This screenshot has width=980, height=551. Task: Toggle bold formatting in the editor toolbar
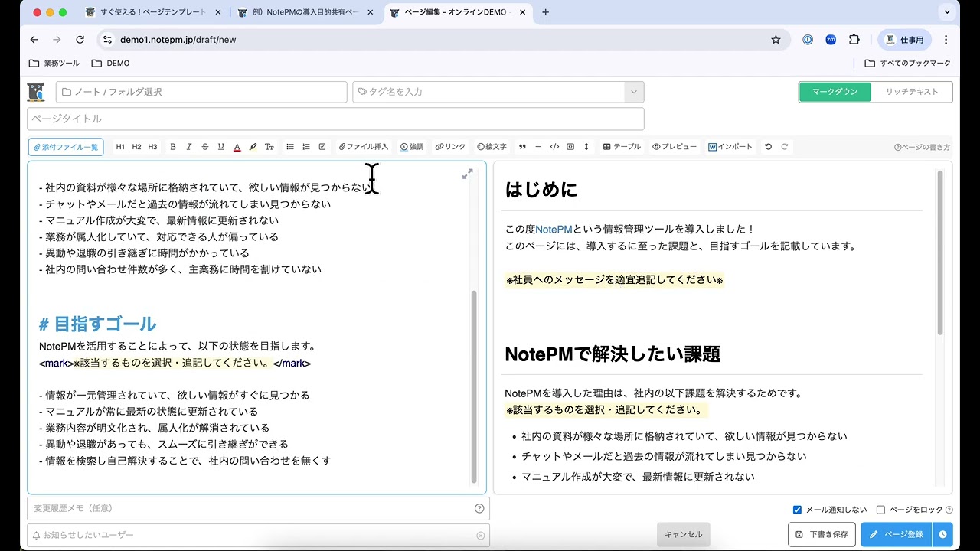pyautogui.click(x=171, y=146)
